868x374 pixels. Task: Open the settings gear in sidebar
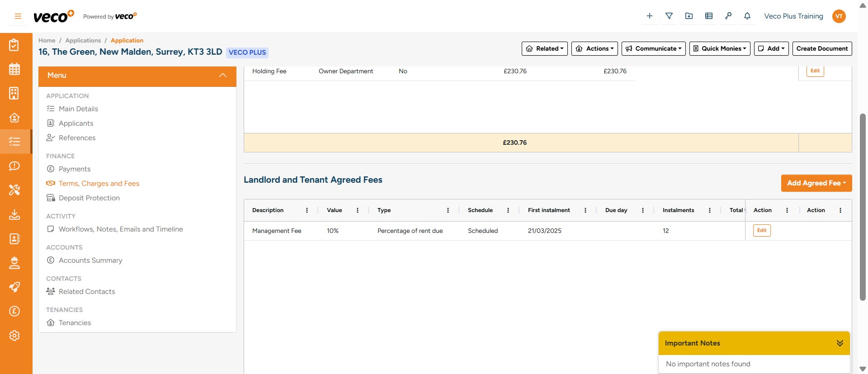tap(14, 336)
